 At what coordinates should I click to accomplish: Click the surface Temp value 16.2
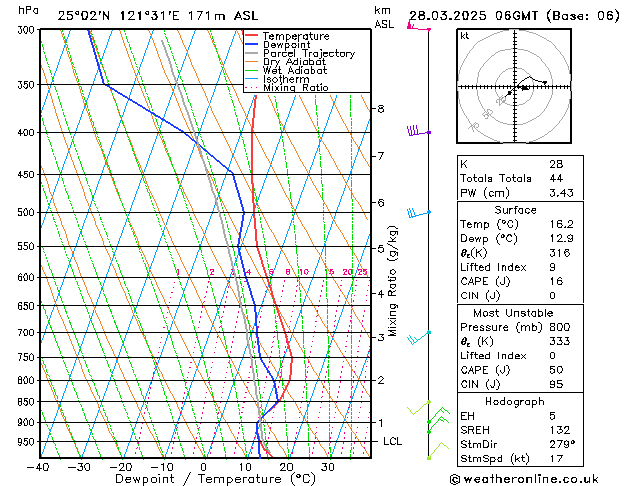click(x=561, y=224)
